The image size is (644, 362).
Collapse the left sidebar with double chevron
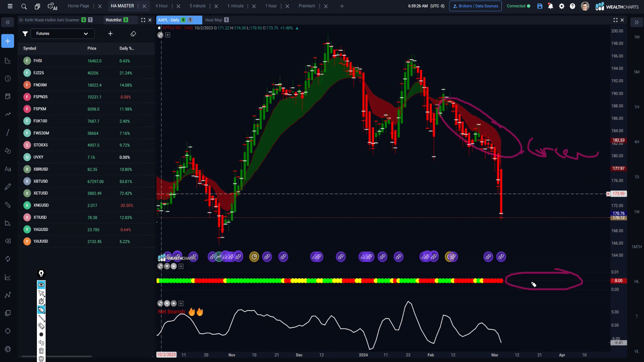(8, 22)
